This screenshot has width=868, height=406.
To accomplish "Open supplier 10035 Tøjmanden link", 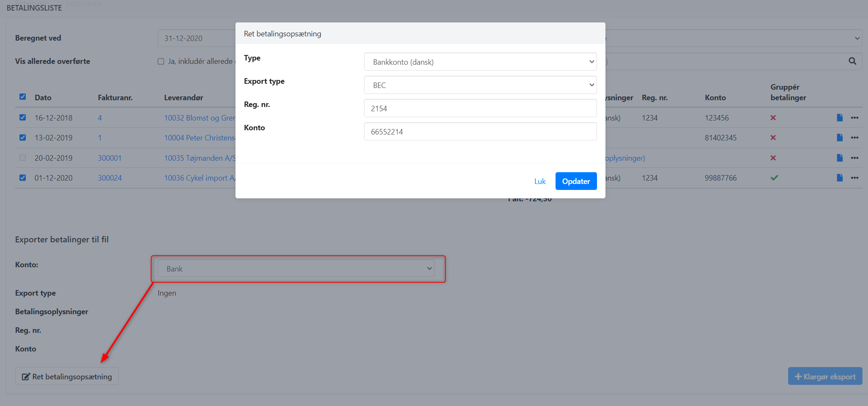I will pyautogui.click(x=200, y=158).
